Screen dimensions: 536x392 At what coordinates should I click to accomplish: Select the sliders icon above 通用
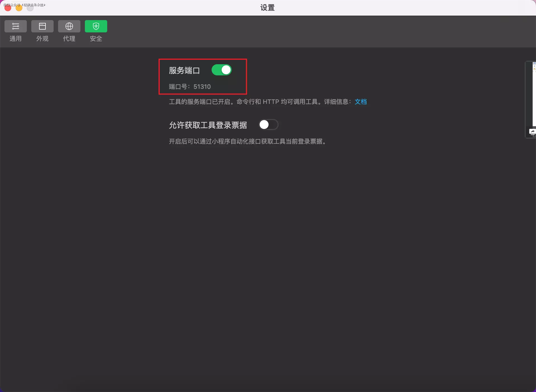pyautogui.click(x=15, y=26)
